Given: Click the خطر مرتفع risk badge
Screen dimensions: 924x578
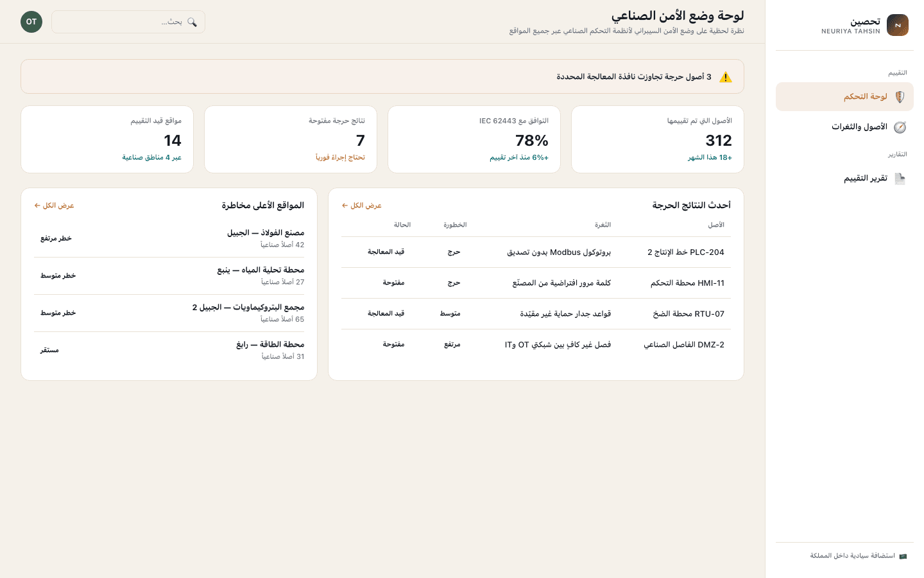Looking at the screenshot, I should [56, 238].
